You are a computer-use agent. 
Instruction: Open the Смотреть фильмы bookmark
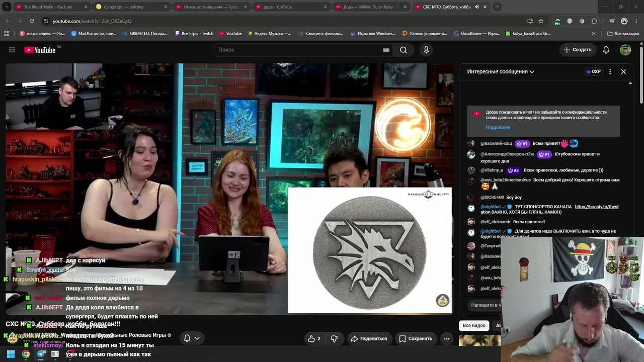[320, 34]
